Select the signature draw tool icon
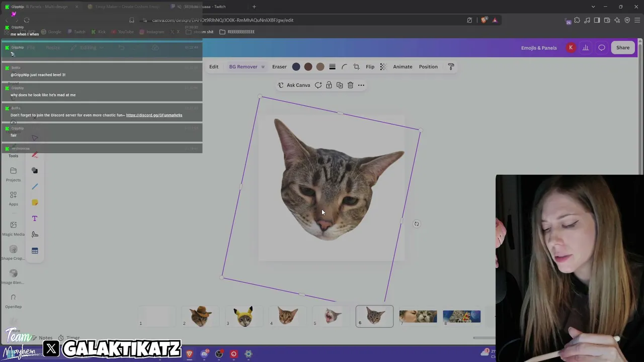The width and height of the screenshot is (644, 362). (x=35, y=234)
